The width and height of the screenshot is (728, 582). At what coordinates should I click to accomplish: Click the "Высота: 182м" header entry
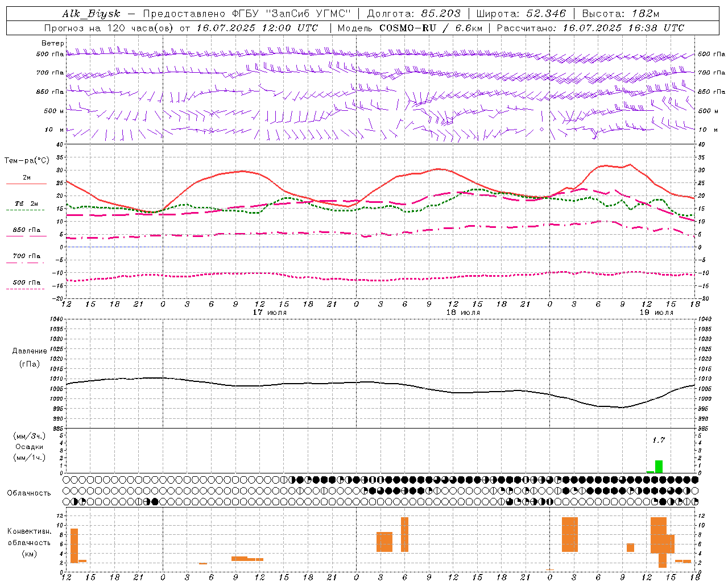point(621,14)
